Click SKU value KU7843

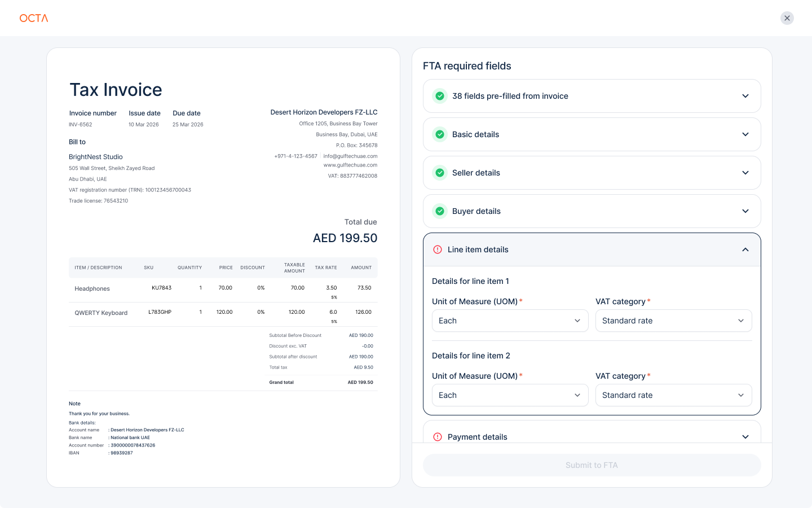coord(161,288)
